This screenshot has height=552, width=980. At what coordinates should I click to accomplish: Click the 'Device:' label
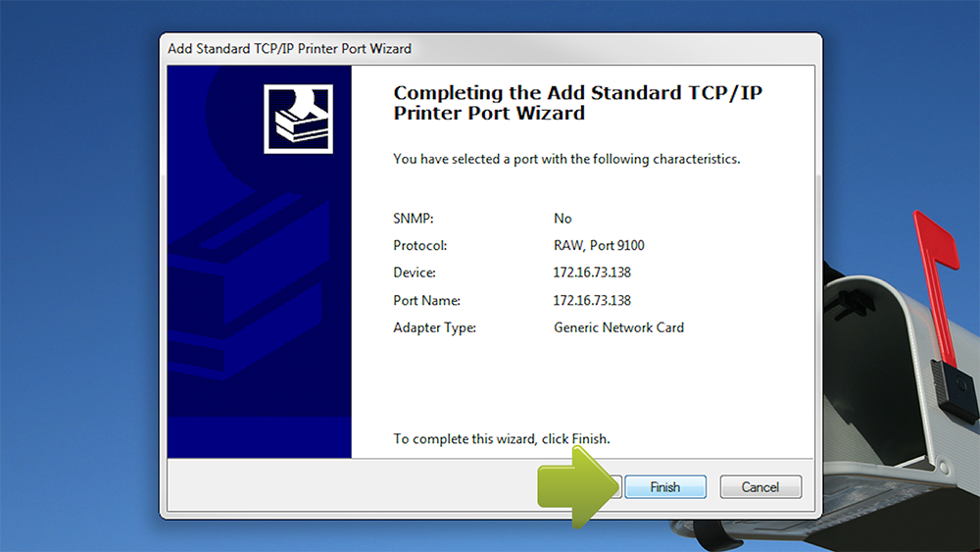[x=415, y=273]
